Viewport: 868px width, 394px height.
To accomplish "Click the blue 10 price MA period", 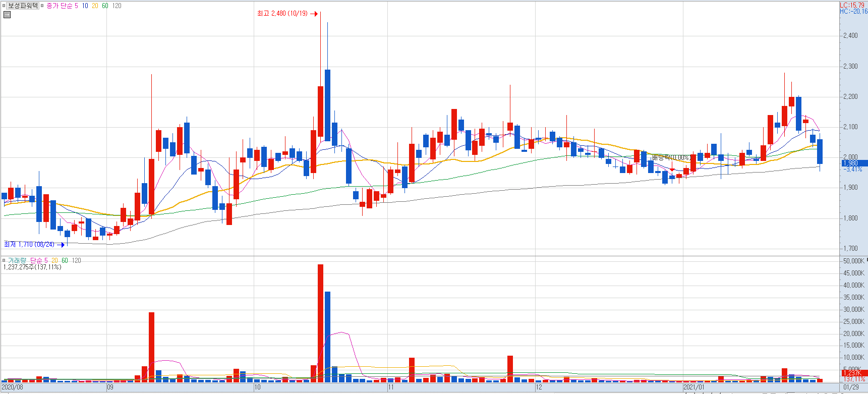I will [85, 6].
